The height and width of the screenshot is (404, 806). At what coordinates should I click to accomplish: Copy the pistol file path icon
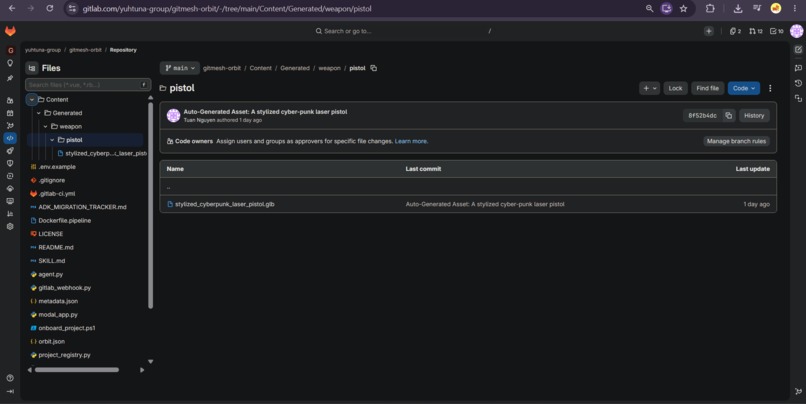[374, 68]
